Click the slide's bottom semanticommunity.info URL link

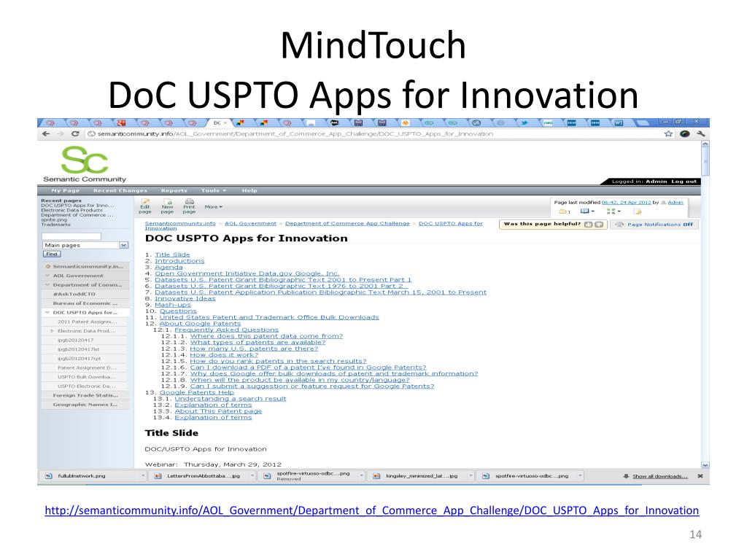click(x=371, y=510)
